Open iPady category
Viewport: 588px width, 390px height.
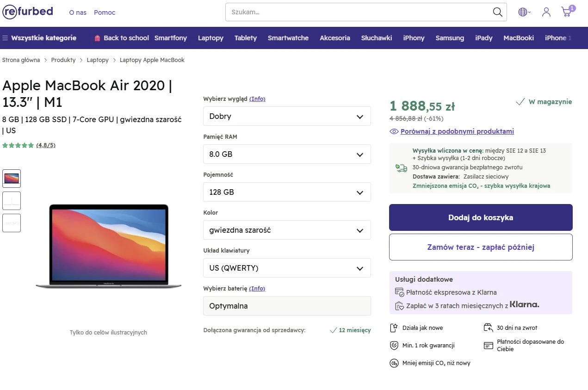click(484, 38)
